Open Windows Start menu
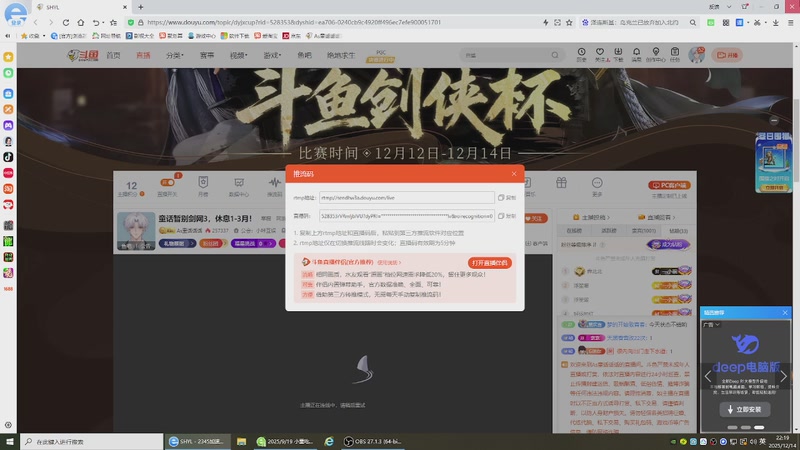 coord(9,441)
